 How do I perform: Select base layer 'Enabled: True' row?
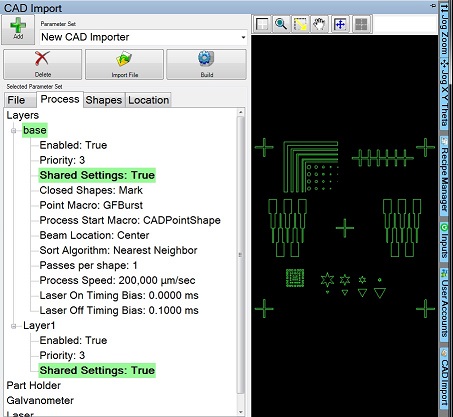click(73, 145)
